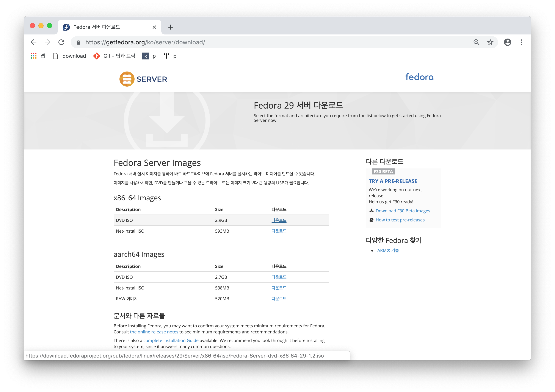The height and width of the screenshot is (392, 555).
Task: Open a new browser tab
Action: pyautogui.click(x=171, y=27)
